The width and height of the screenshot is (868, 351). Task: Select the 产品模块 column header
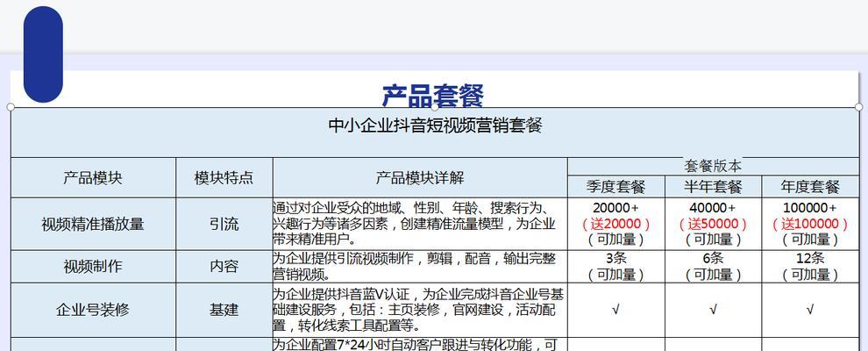click(x=92, y=178)
